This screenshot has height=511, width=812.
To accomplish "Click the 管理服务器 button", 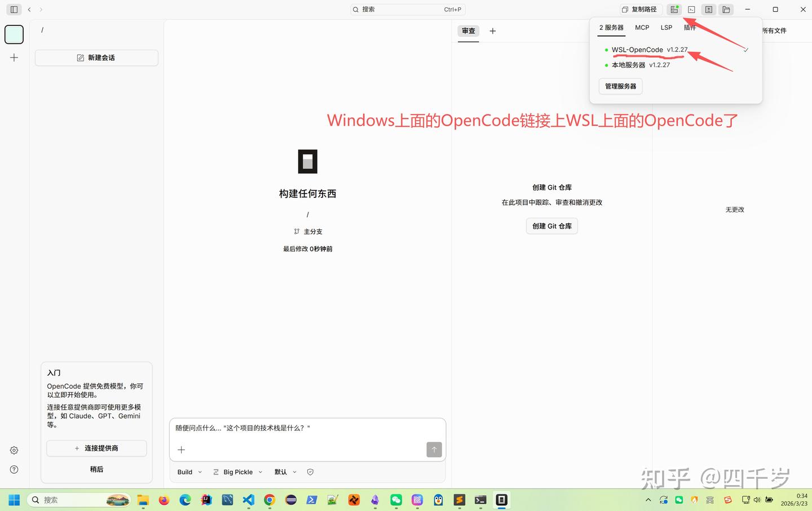I will [620, 86].
